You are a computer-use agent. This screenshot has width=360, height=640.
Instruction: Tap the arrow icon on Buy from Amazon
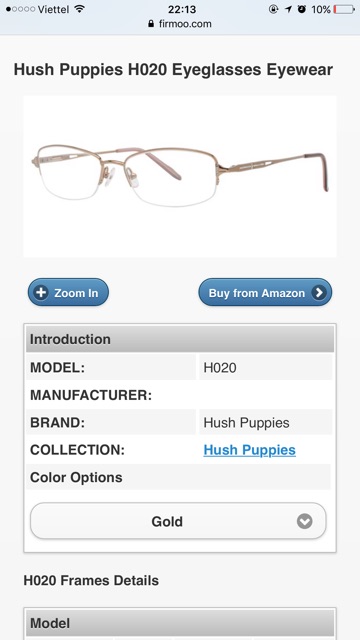pyautogui.click(x=319, y=293)
